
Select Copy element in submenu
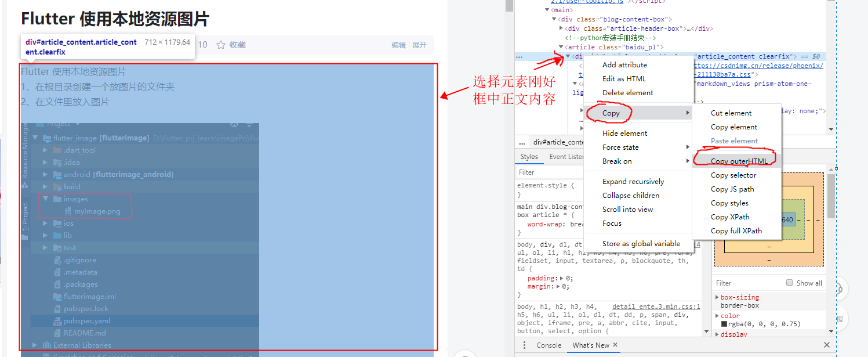coord(737,127)
